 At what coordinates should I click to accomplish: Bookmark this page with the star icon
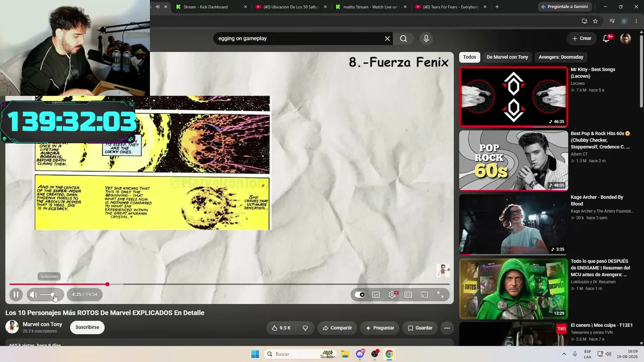tap(595, 21)
